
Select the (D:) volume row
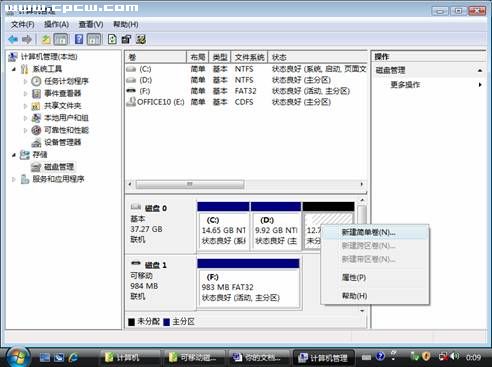(x=246, y=80)
